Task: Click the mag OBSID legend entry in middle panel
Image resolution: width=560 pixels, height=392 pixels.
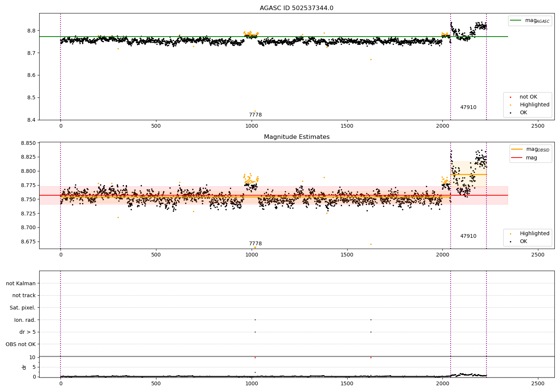Action: 530,149
